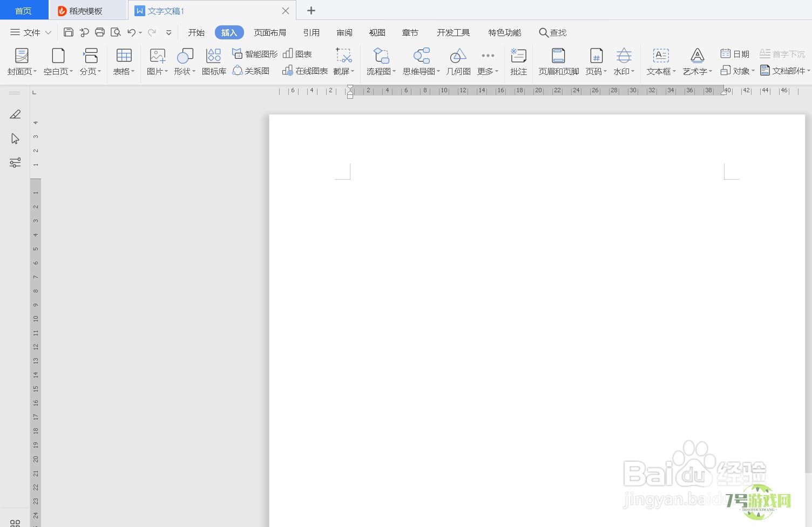812x527 pixels.
Task: Close the 文字文稿1 document tab
Action: pos(286,11)
